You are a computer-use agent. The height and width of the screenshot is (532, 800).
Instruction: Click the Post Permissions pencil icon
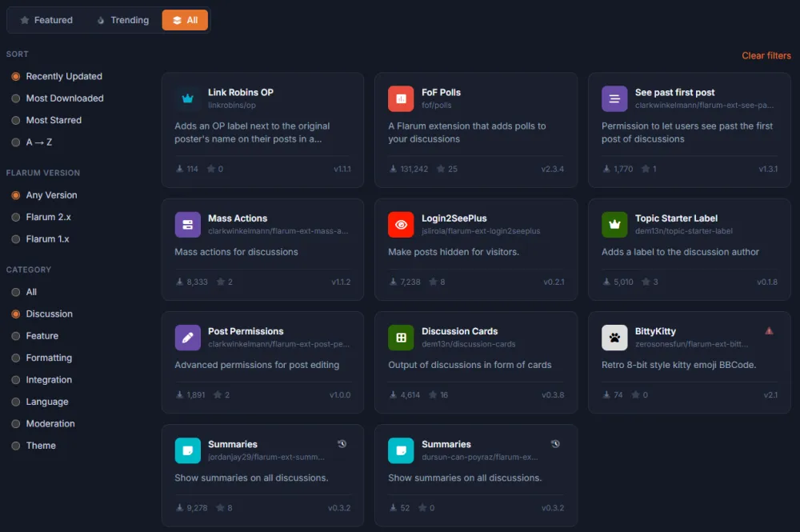[187, 337]
